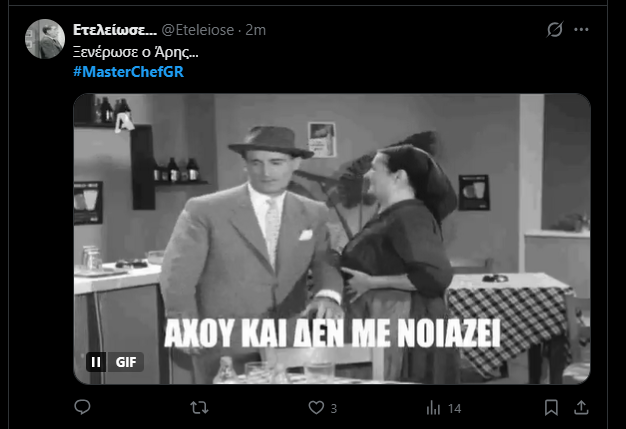Click the GIF badge label
Viewport: 626px width, 429px height.
click(126, 362)
